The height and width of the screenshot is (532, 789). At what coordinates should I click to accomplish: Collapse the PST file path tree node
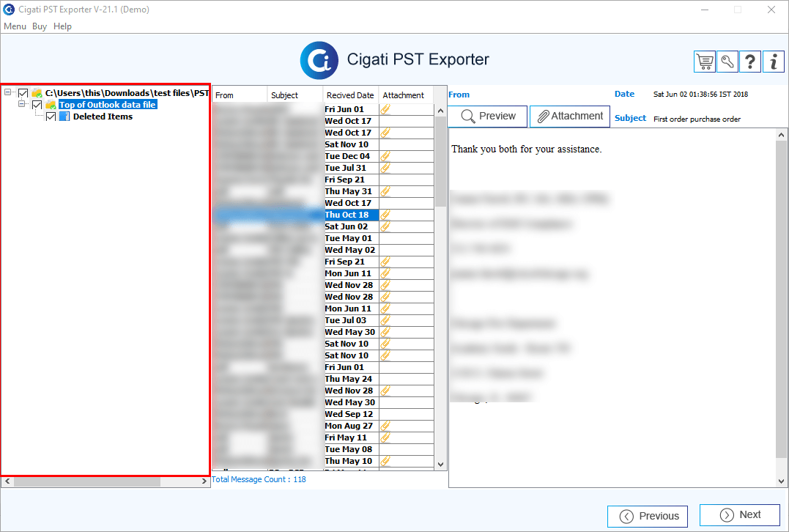coord(7,92)
